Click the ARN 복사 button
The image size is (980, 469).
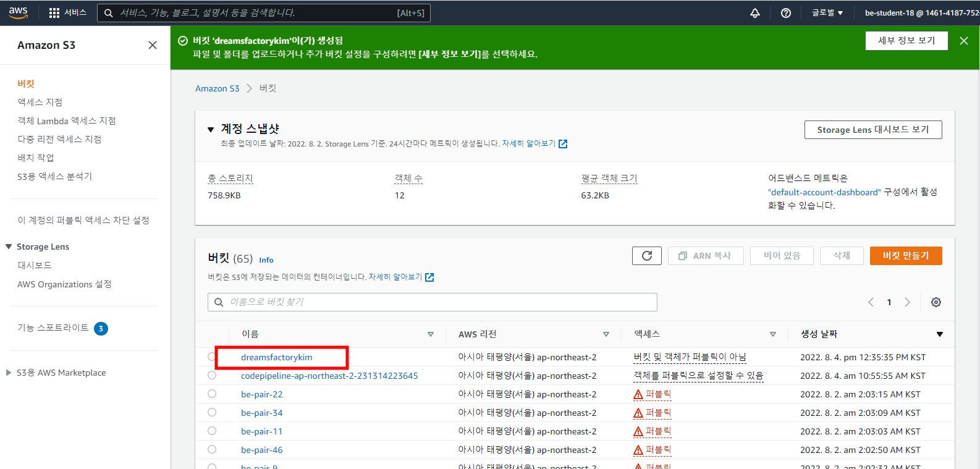click(706, 256)
